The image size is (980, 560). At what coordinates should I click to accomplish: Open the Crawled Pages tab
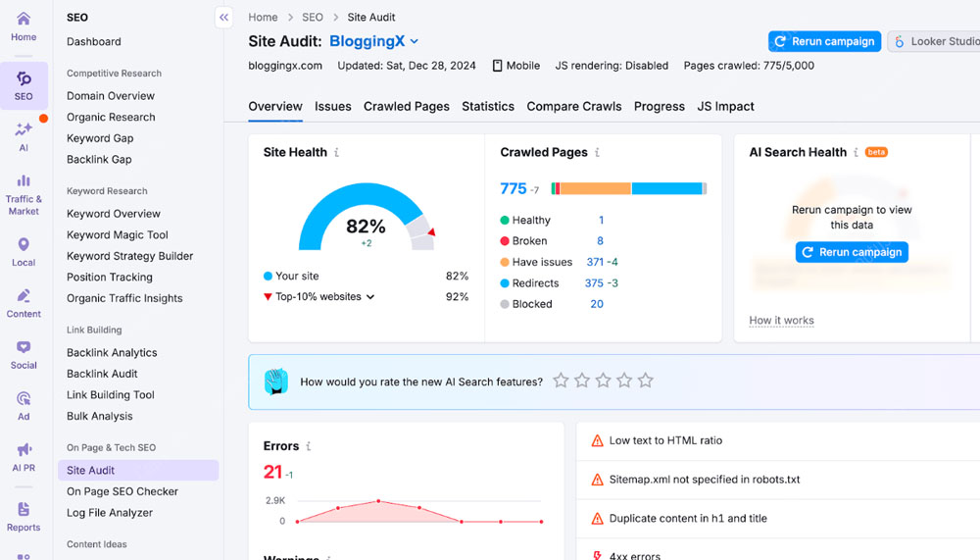point(407,106)
